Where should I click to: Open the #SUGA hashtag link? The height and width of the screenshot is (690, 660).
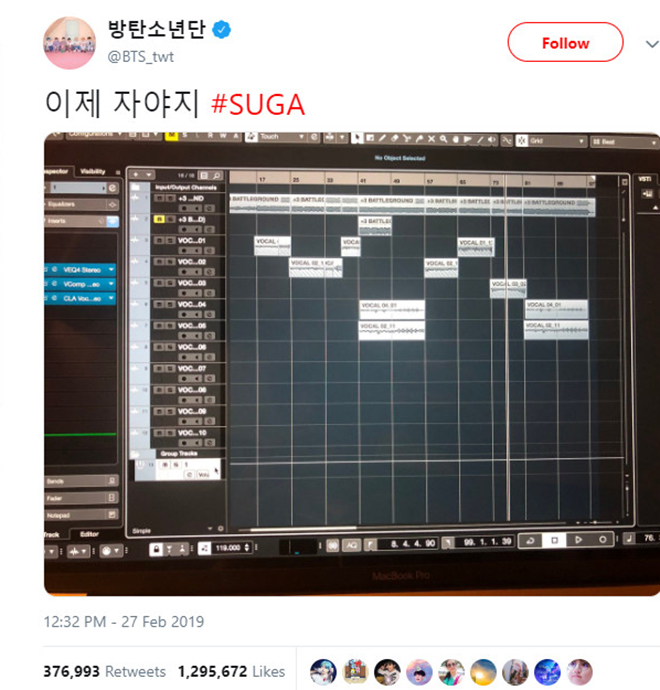click(x=258, y=105)
